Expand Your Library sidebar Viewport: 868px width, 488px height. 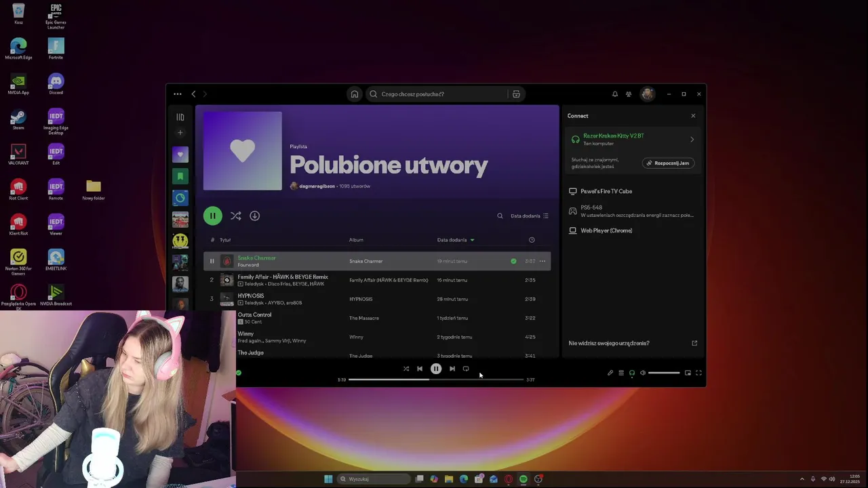tap(180, 117)
